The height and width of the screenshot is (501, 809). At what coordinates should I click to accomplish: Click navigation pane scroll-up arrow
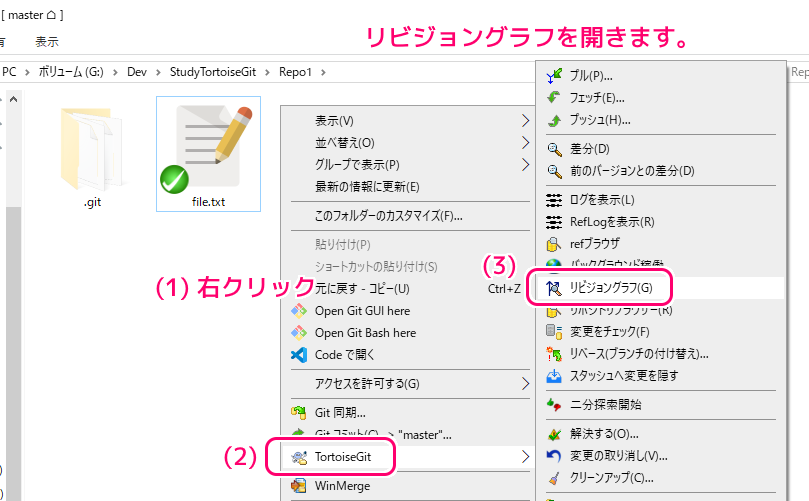[13, 99]
